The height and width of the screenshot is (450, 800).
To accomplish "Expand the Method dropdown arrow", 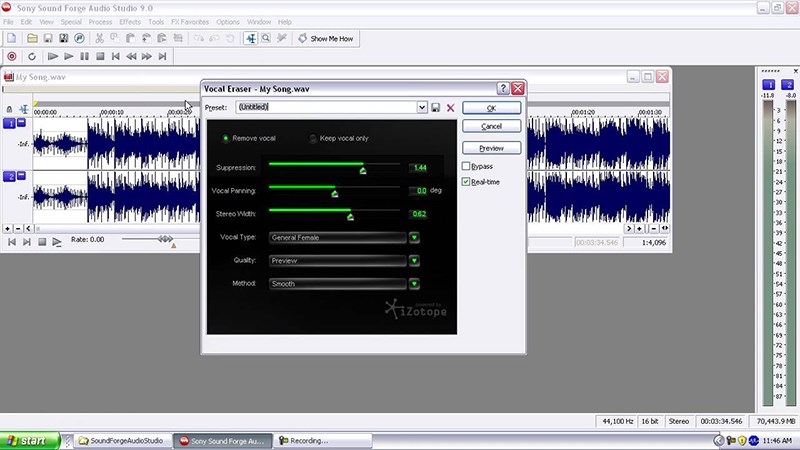I will (414, 284).
